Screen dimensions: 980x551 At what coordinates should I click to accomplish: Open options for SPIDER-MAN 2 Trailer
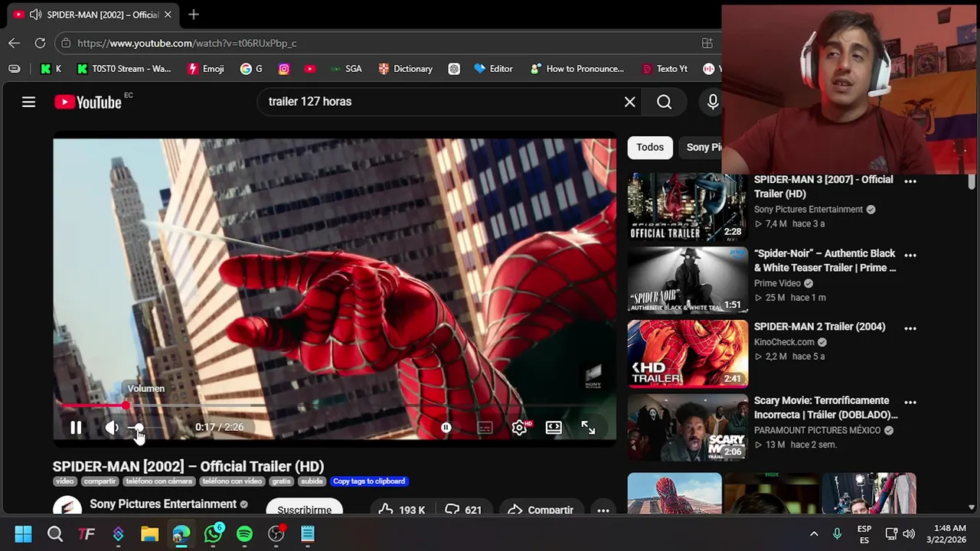tap(910, 328)
